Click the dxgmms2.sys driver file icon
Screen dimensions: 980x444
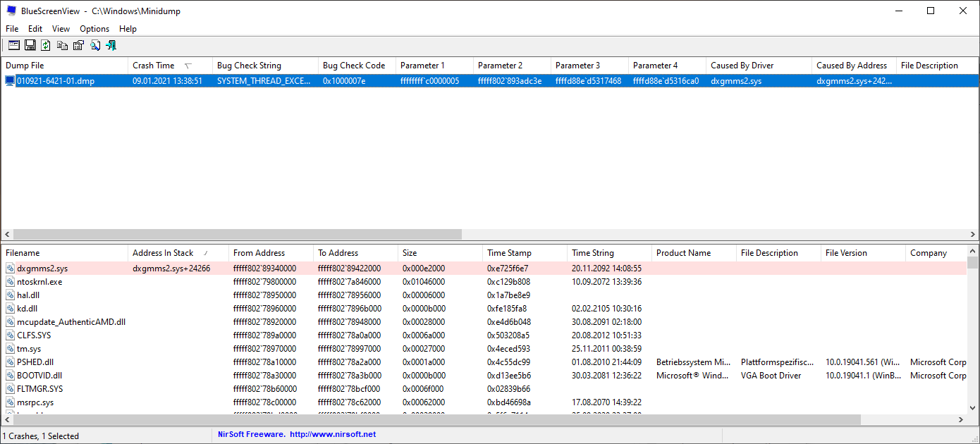pos(10,268)
